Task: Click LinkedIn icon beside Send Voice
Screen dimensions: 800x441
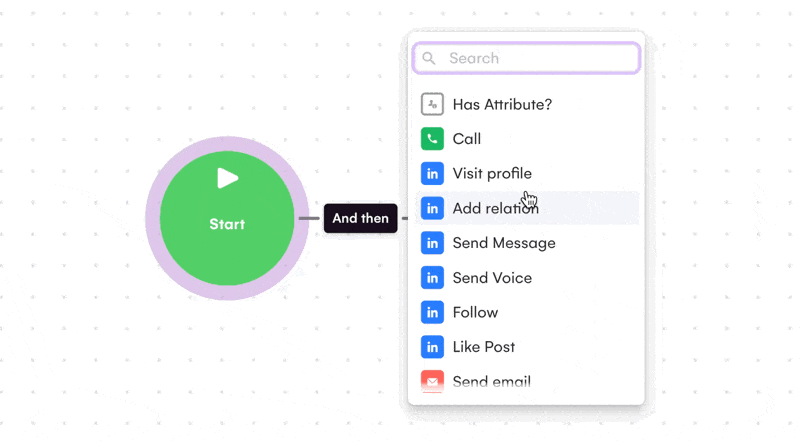Action: [x=432, y=278]
